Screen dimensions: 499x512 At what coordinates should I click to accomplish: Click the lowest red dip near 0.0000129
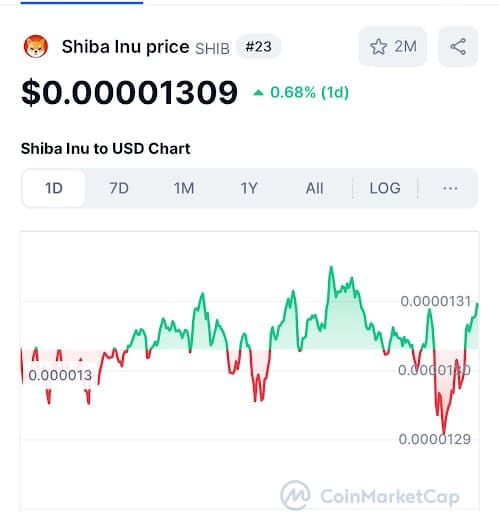click(x=444, y=433)
